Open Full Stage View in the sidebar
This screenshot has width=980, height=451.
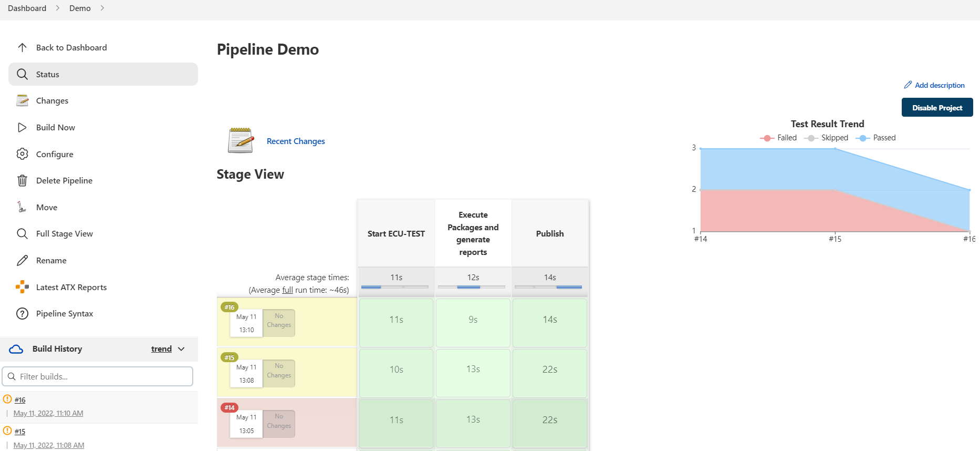coord(103,233)
